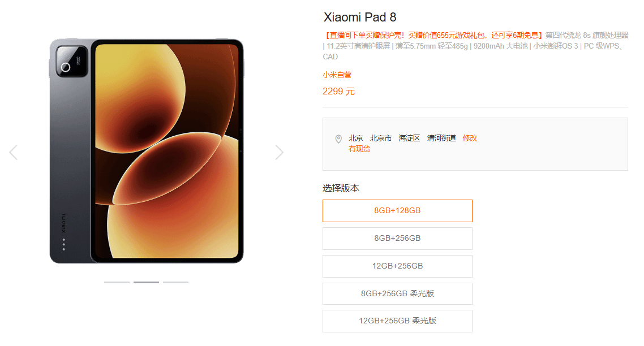Open the 小米自营 seller link
The image size is (644, 346).
click(337, 75)
